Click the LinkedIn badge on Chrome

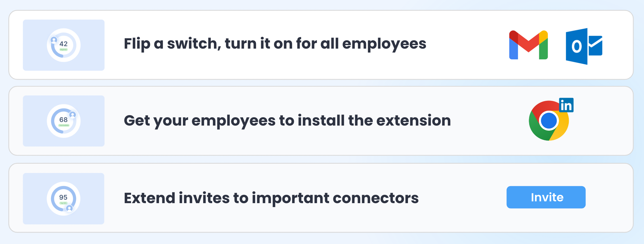click(x=566, y=105)
